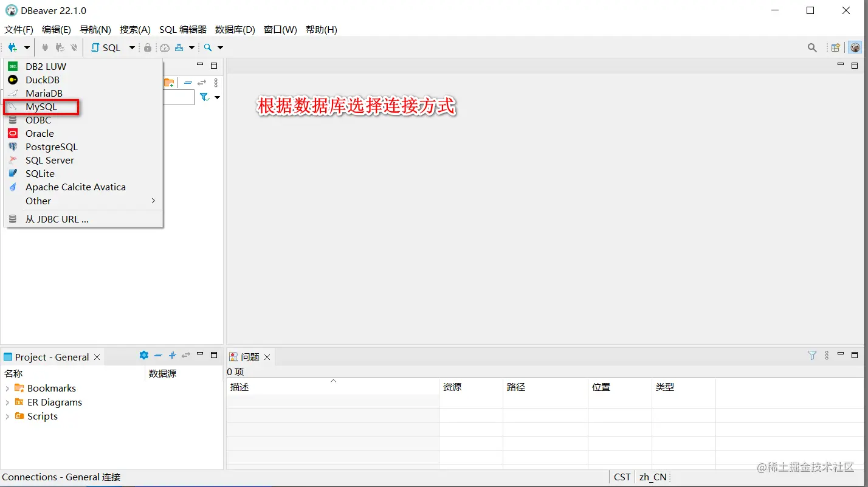Click the Disconnect toolbar icon
Image resolution: width=868 pixels, height=487 pixels.
pyautogui.click(x=74, y=47)
